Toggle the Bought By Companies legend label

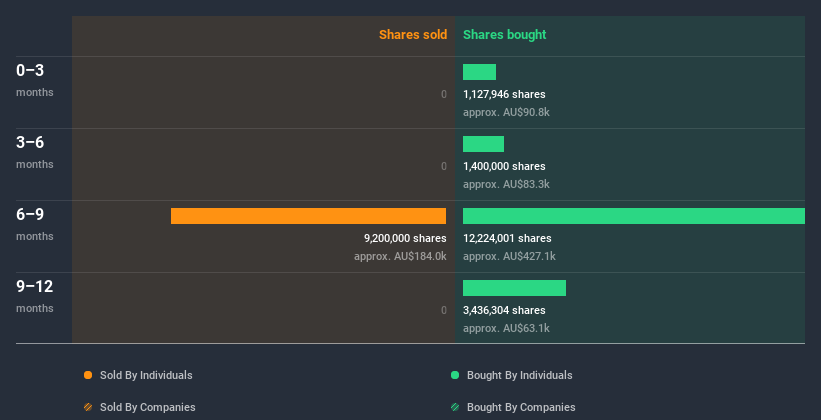(x=521, y=407)
